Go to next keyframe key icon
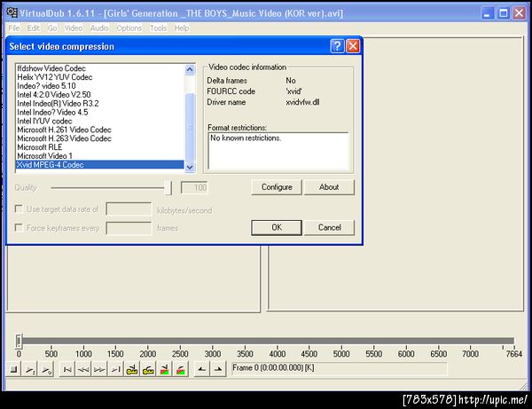Screen dimensions: 532x409 click(x=148, y=369)
